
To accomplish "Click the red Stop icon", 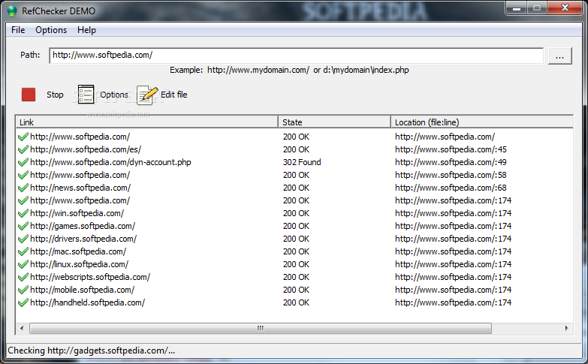I will [x=29, y=95].
